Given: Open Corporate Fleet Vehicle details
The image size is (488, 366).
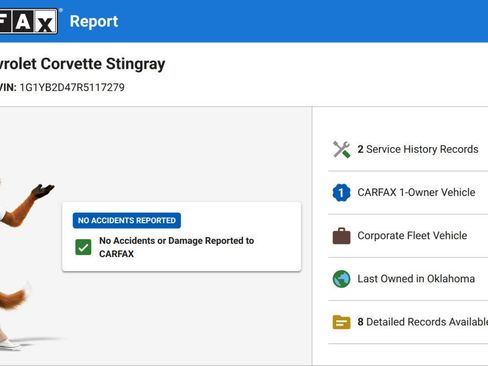Looking at the screenshot, I should (408, 236).
